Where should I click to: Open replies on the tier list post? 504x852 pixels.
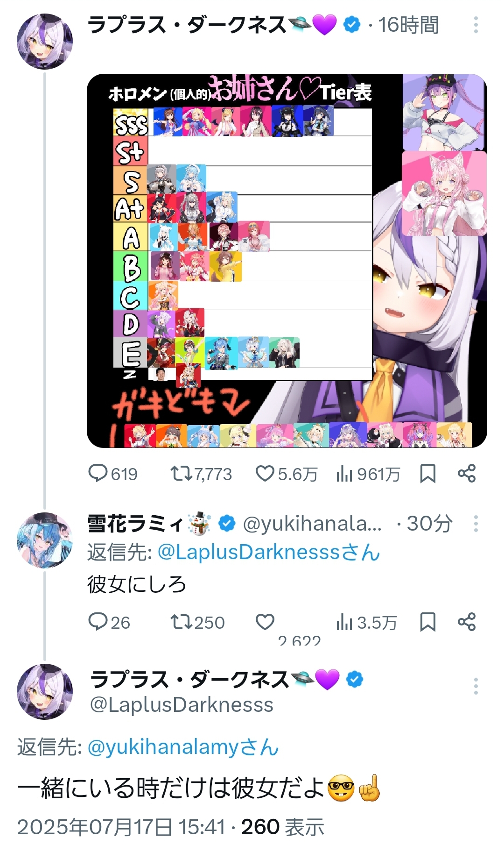click(112, 474)
